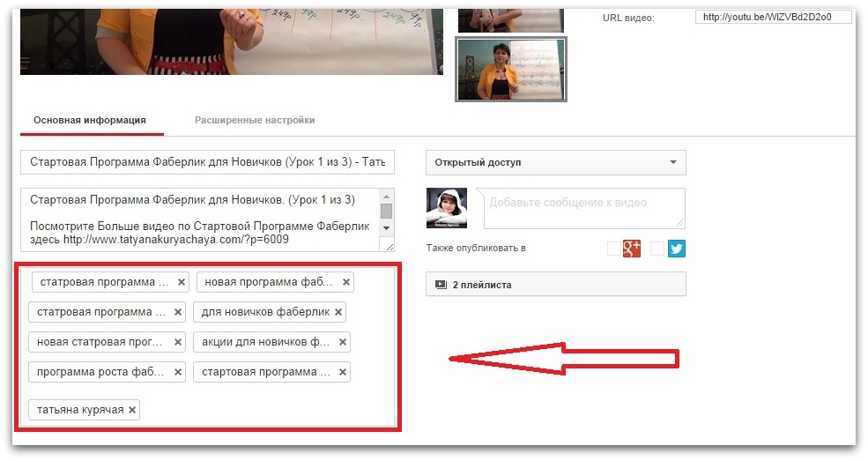The width and height of the screenshot is (868, 461).
Task: Click the tag text 'татьяна курячая'
Action: [x=80, y=410]
